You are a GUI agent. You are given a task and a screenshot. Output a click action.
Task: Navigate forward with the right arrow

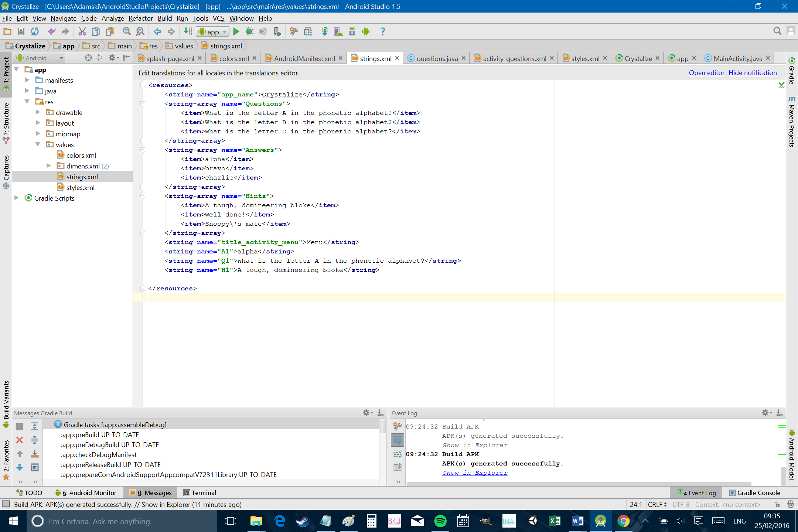(171, 32)
